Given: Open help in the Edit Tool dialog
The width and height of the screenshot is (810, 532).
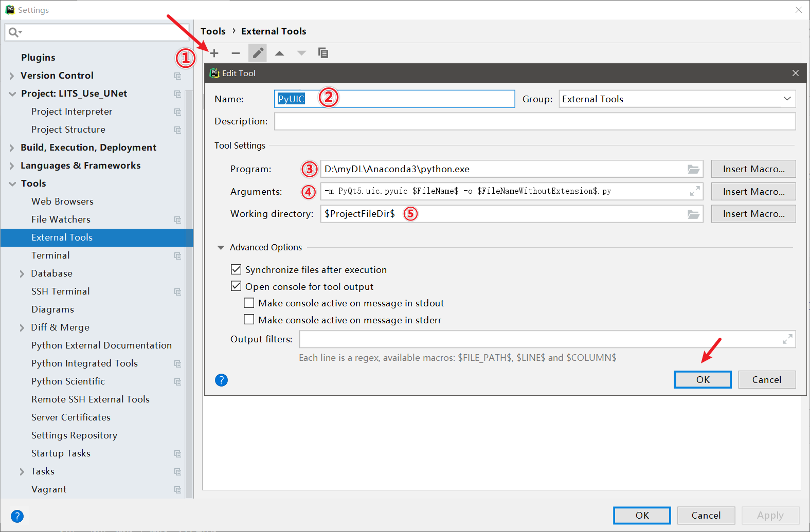Looking at the screenshot, I should click(x=221, y=380).
